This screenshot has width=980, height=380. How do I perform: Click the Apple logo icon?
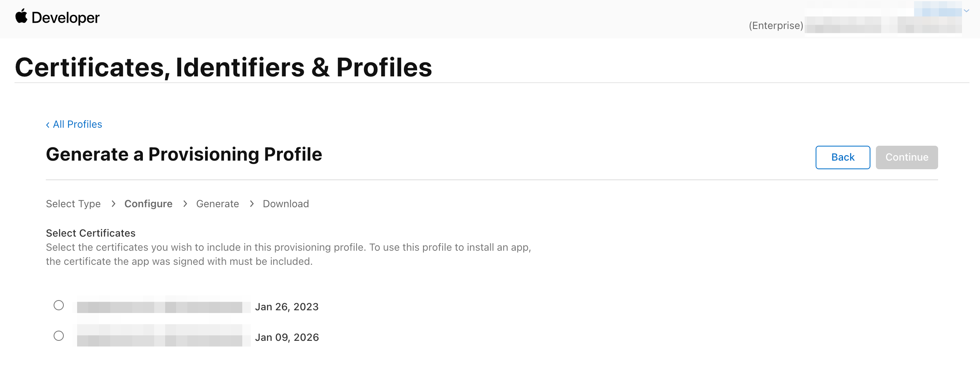click(x=22, y=16)
